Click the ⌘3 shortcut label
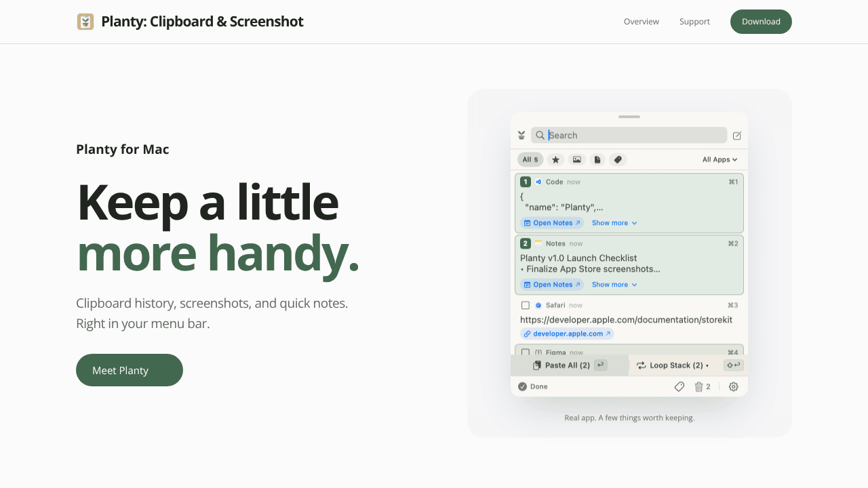The width and height of the screenshot is (868, 488). click(x=733, y=305)
